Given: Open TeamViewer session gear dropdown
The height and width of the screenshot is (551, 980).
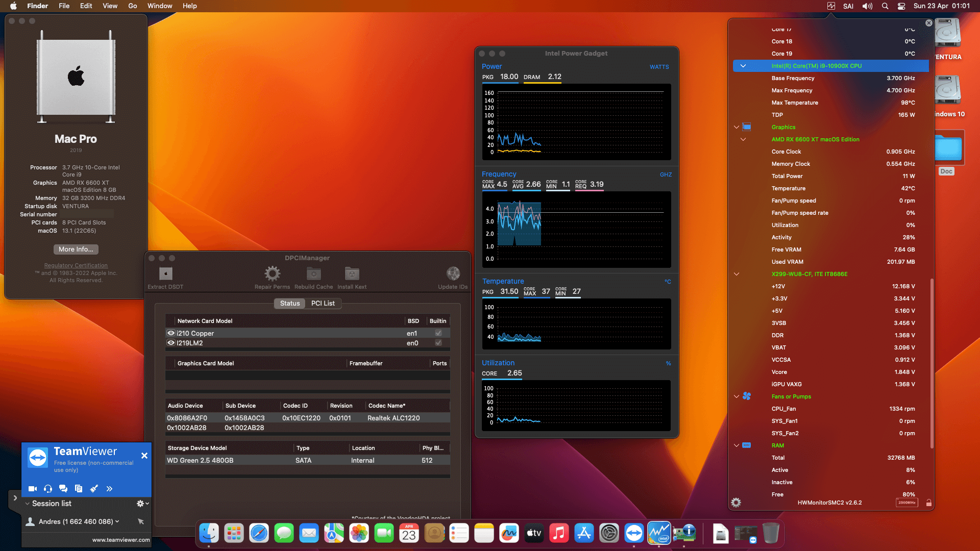Looking at the screenshot, I should 143,504.
